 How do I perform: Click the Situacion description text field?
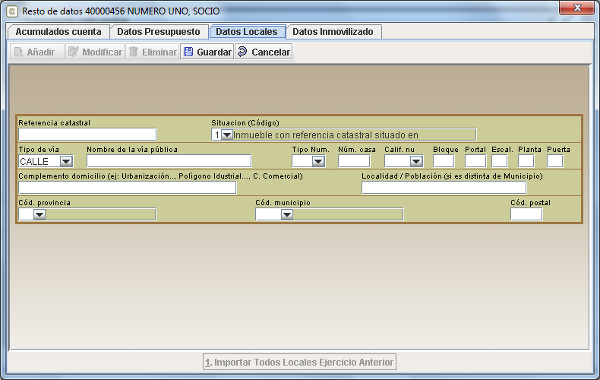click(354, 135)
